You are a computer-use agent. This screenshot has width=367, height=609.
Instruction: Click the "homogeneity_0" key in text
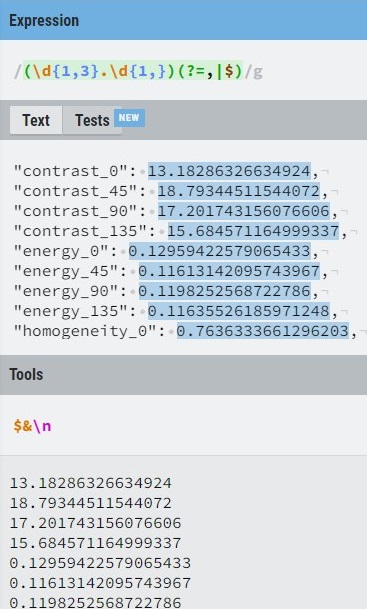click(85, 331)
